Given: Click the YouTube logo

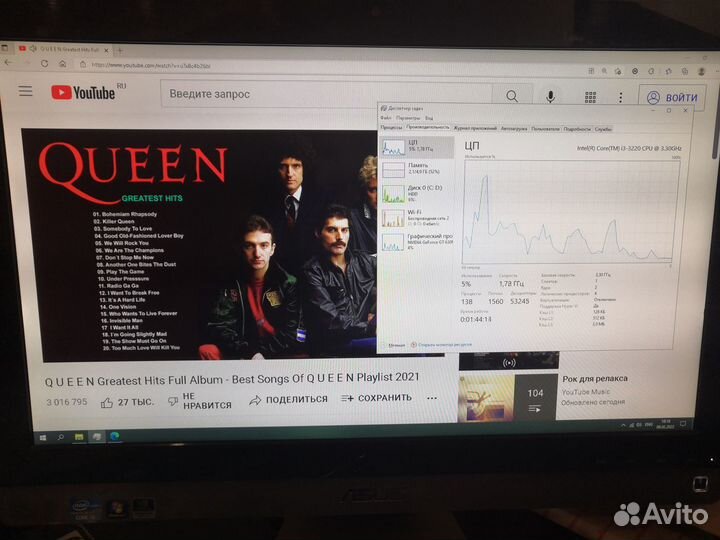Looking at the screenshot, I should (x=83, y=93).
